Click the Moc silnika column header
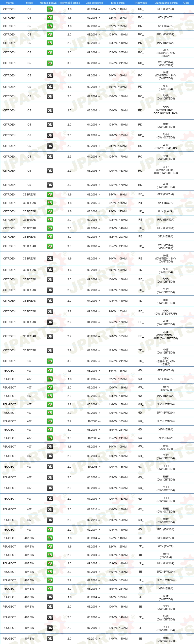This screenshot has width=194, height=644. coord(118,3)
